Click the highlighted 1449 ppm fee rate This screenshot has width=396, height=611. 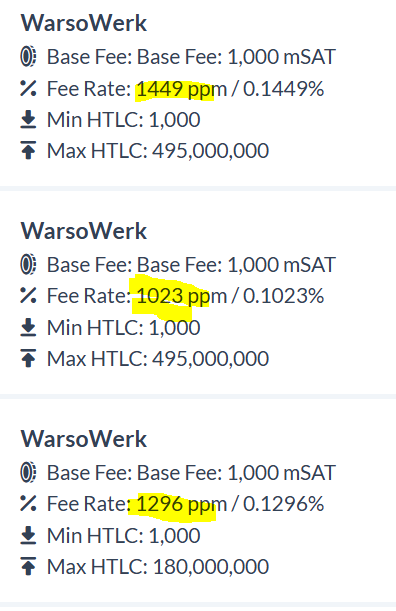(x=182, y=89)
